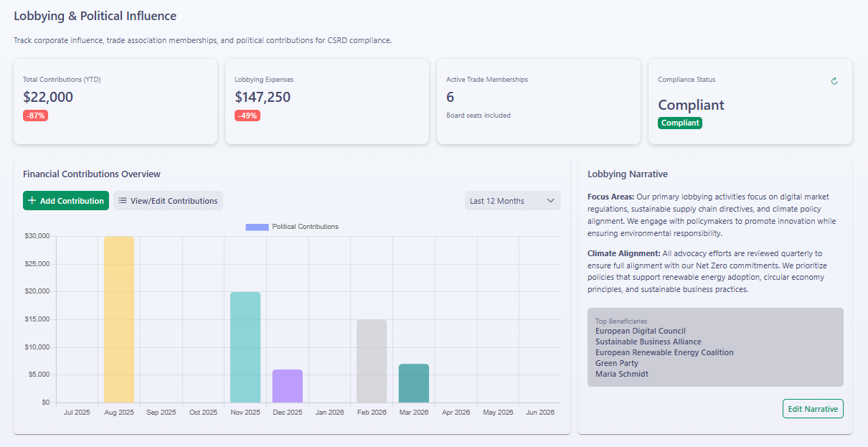Click the purple Dec 2025 bar
Image resolution: width=868 pixels, height=447 pixels.
click(x=288, y=386)
